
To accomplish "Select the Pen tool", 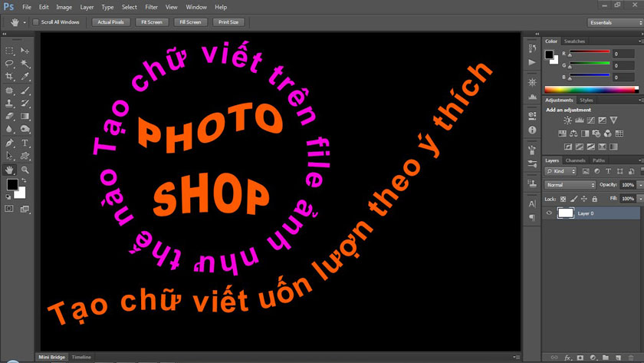I will 9,143.
